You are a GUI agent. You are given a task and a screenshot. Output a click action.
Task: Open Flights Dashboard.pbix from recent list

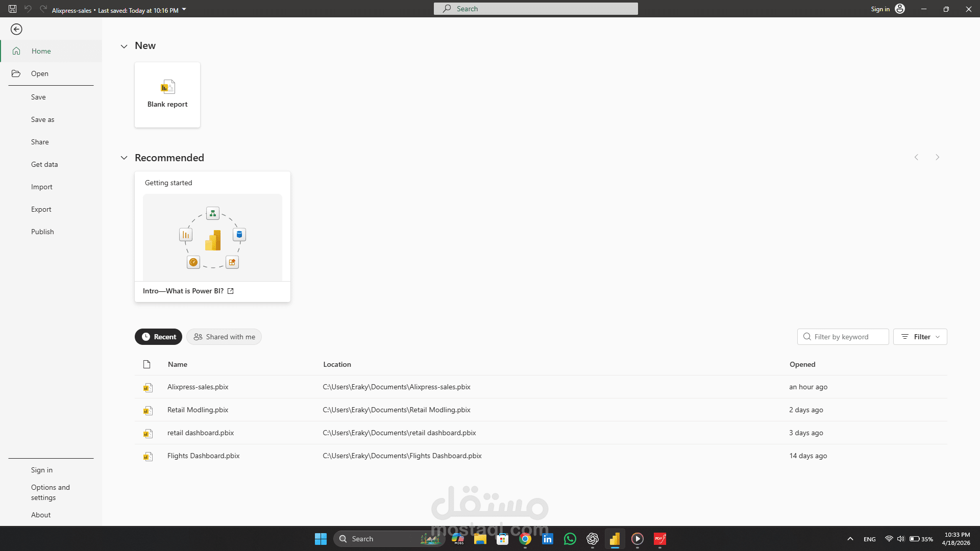[204, 456]
